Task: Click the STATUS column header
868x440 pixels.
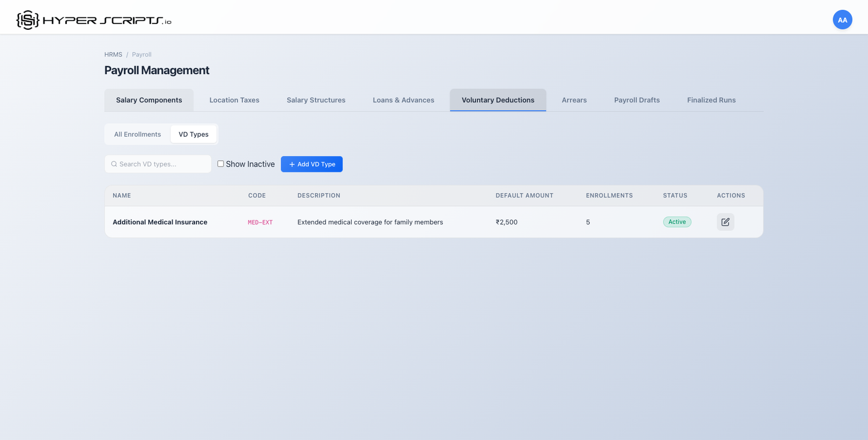Action: click(675, 195)
